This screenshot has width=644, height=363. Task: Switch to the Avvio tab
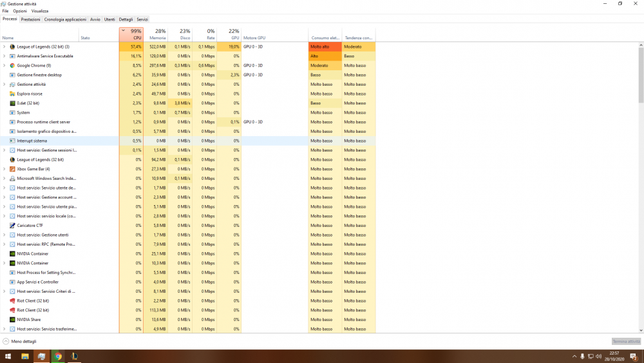[x=95, y=19]
